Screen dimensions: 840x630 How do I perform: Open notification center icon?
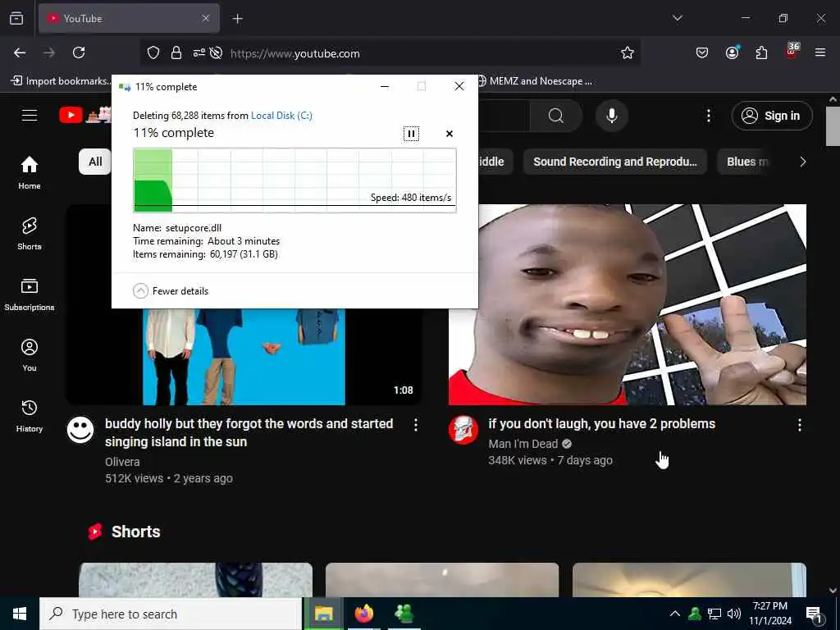point(815,614)
